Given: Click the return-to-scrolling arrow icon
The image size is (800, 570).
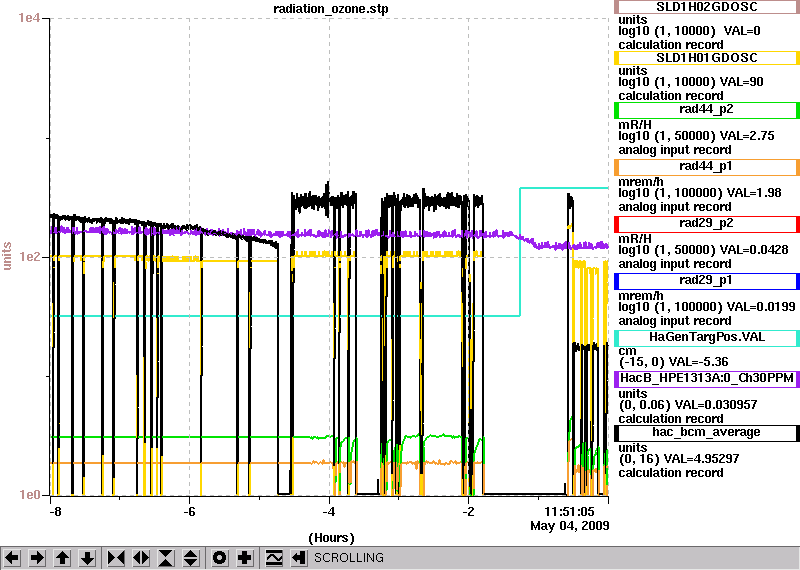Looking at the screenshot, I should (298, 558).
